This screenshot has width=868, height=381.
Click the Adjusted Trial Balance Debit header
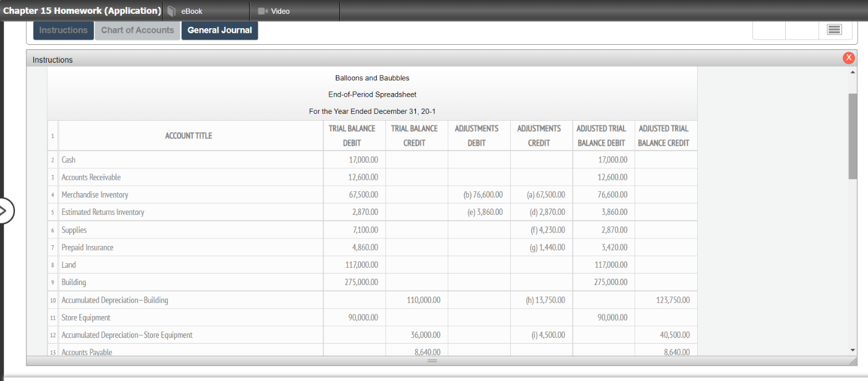(602, 136)
